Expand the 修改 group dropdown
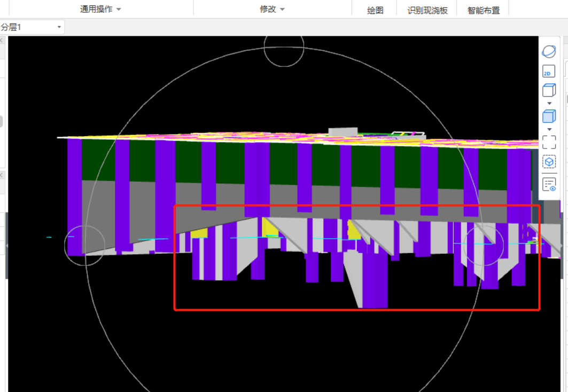This screenshot has width=568, height=392. pos(272,9)
